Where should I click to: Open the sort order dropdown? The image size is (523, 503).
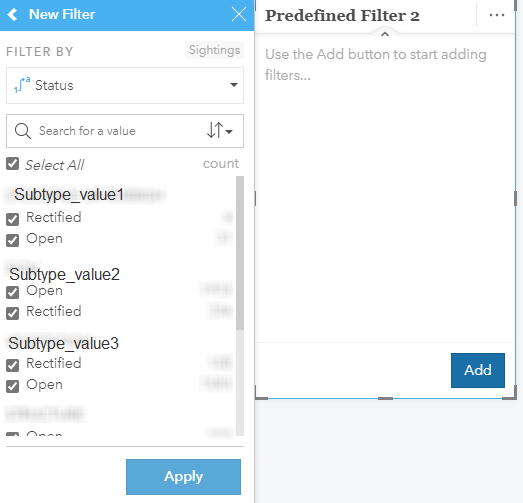click(219, 130)
